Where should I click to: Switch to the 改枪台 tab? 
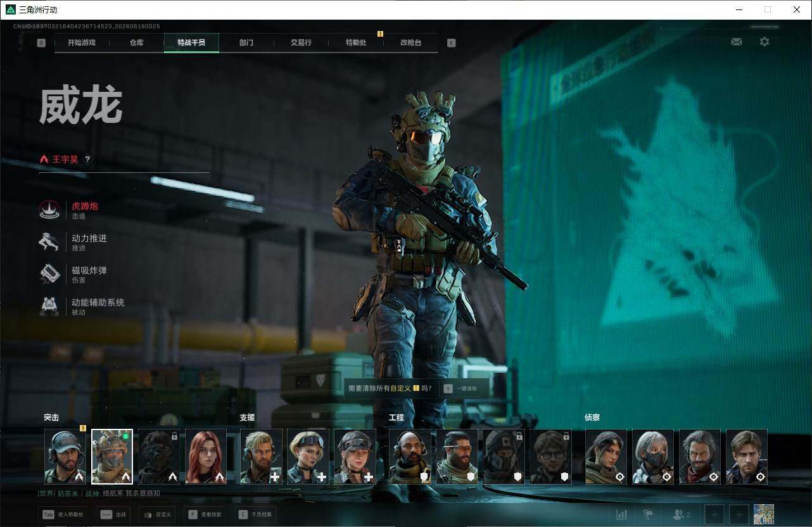click(x=410, y=43)
